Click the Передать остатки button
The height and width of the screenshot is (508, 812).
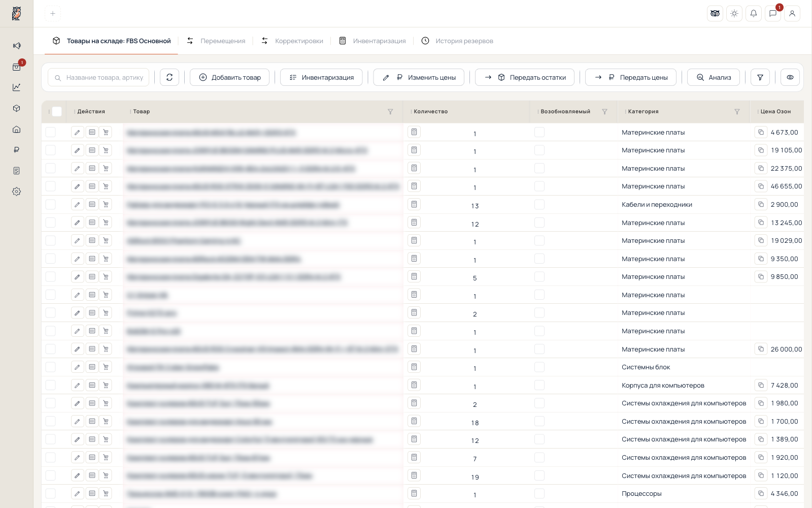[525, 77]
